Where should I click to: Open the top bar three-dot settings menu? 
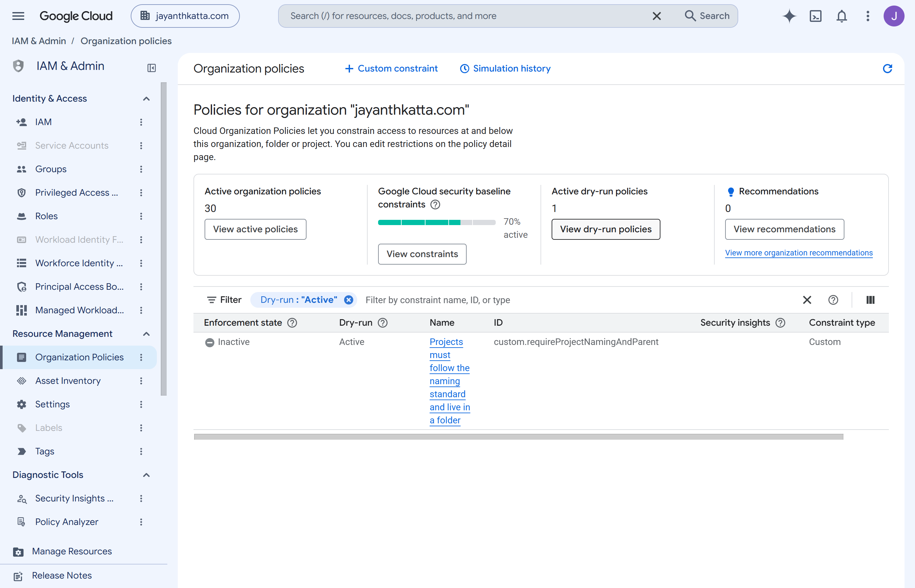(868, 16)
